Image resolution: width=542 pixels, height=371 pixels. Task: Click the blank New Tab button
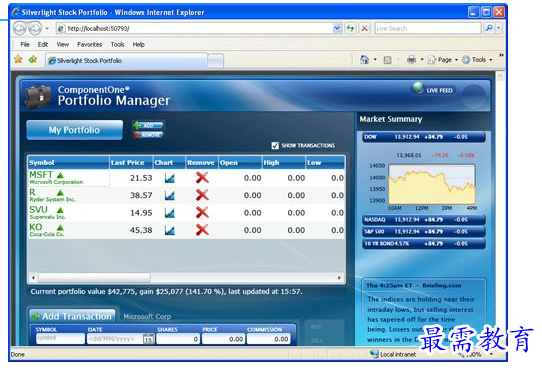tap(216, 61)
